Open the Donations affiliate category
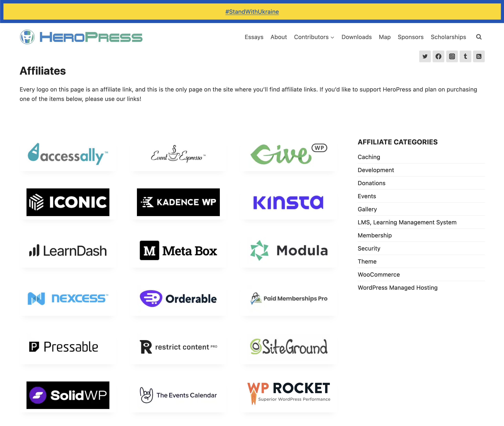Screen dimensions: 504x426 pos(371,183)
